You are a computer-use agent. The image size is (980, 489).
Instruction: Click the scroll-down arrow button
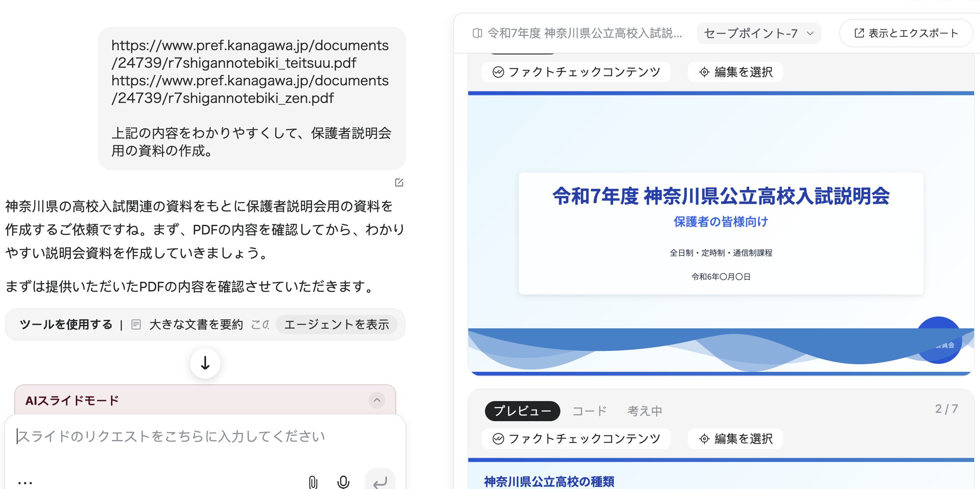point(205,363)
